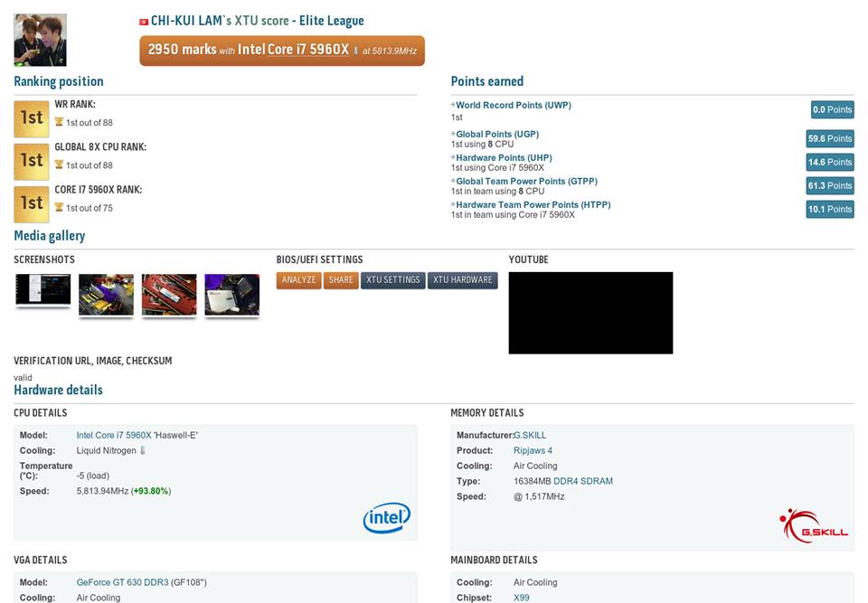Click the 10.1 Points badge
The width and height of the screenshot is (868, 603).
point(830,210)
